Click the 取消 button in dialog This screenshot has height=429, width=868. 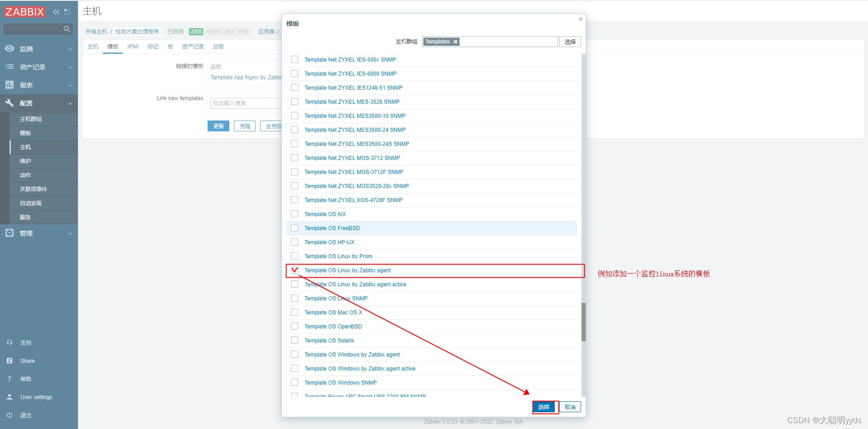tap(570, 407)
